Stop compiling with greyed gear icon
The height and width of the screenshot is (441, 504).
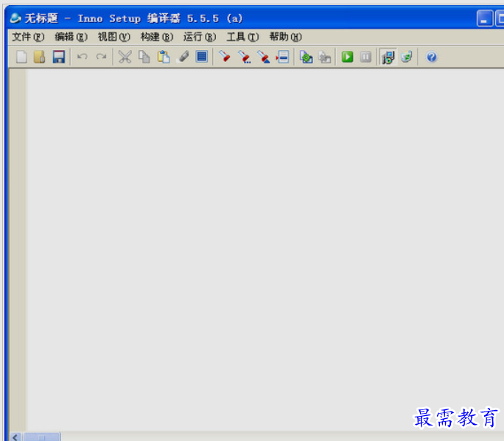pos(325,57)
